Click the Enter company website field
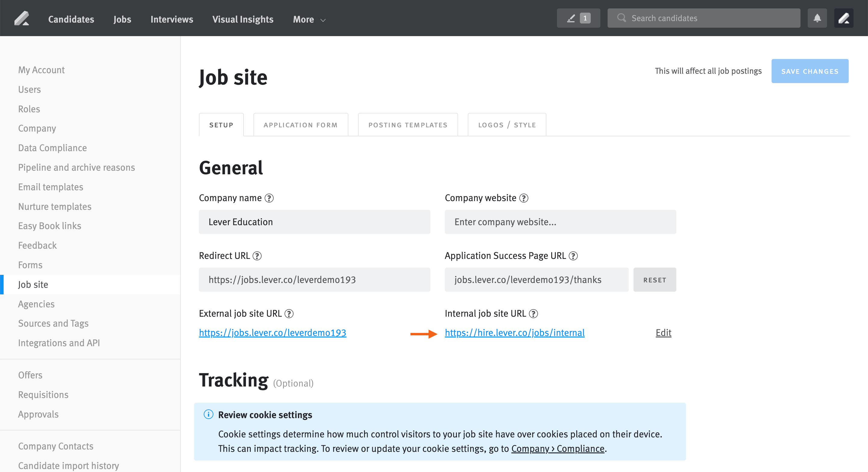This screenshot has width=868, height=472. 560,222
